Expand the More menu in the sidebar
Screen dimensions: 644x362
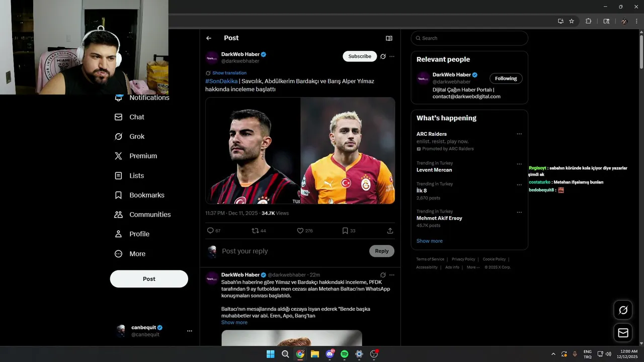tap(130, 254)
